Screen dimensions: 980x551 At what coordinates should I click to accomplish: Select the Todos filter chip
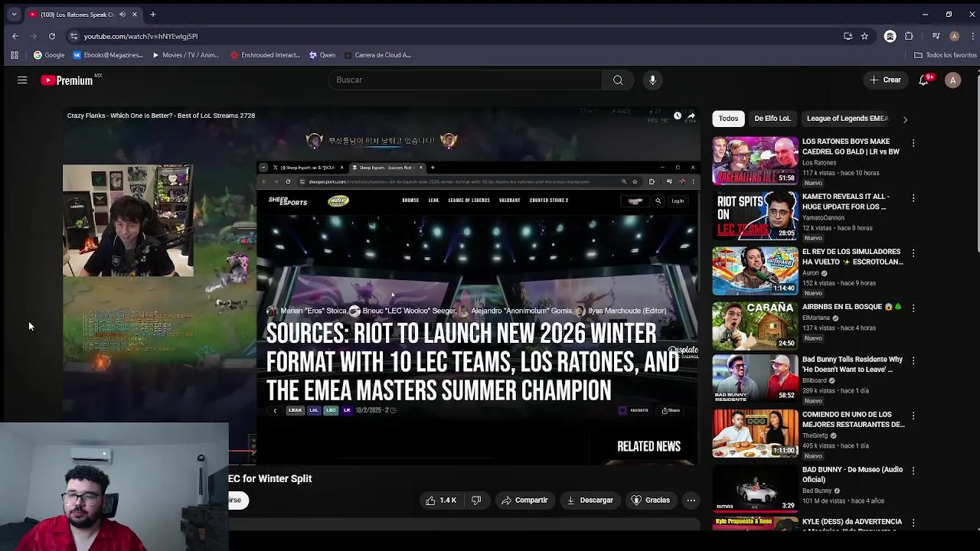[728, 119]
